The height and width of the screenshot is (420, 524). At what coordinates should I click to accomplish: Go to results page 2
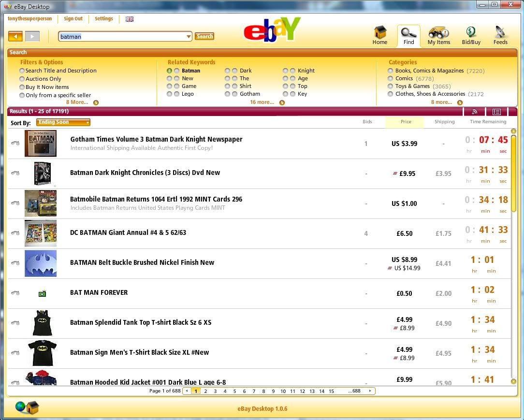[205, 391]
